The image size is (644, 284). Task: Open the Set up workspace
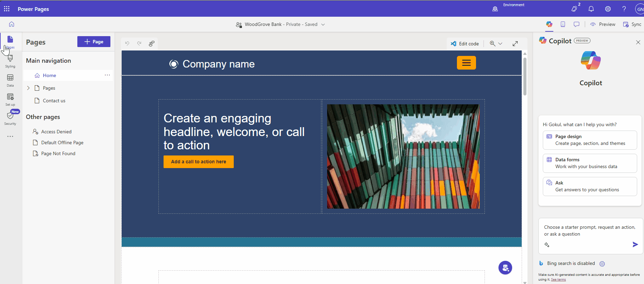tap(10, 99)
